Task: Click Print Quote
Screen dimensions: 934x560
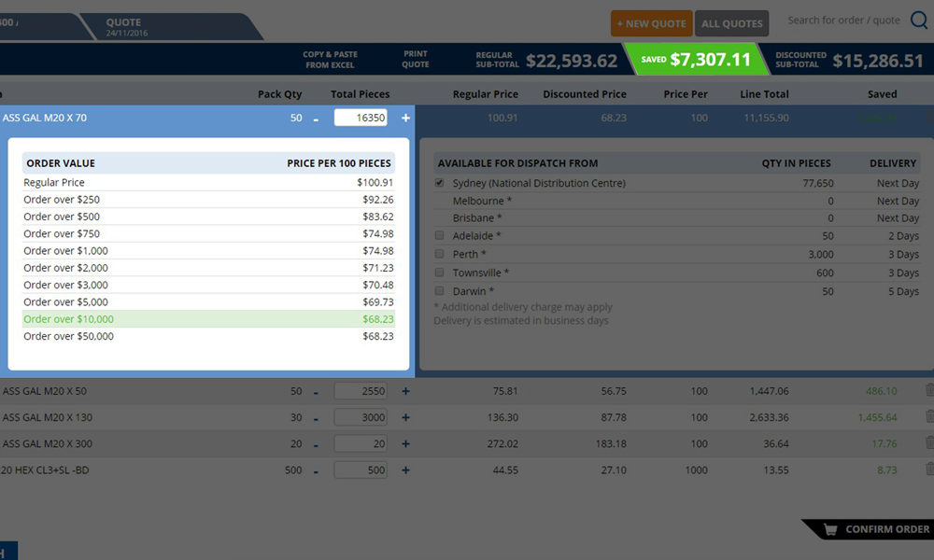Action: (x=416, y=60)
